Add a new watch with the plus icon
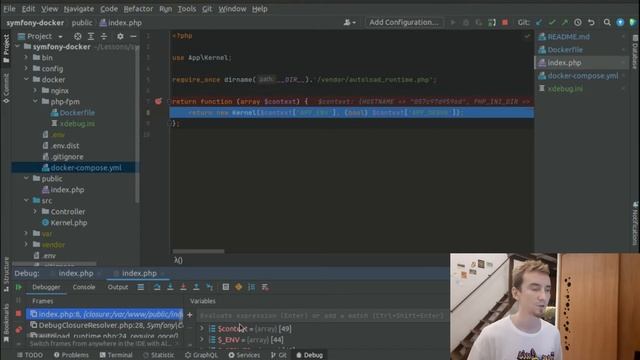 [189, 315]
